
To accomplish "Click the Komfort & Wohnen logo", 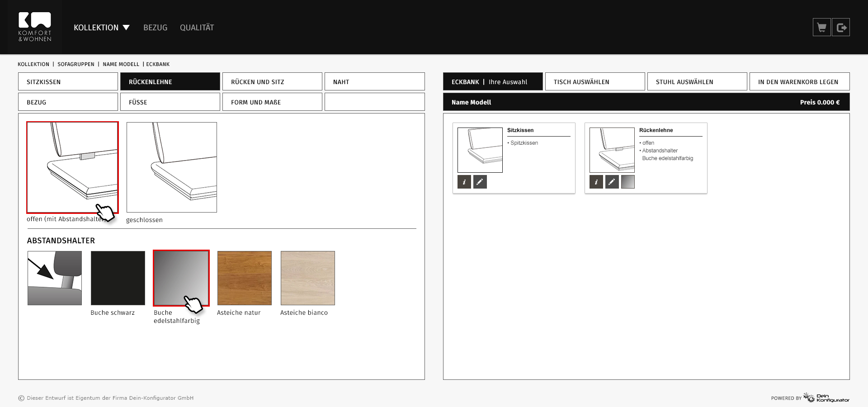I will coord(35,27).
